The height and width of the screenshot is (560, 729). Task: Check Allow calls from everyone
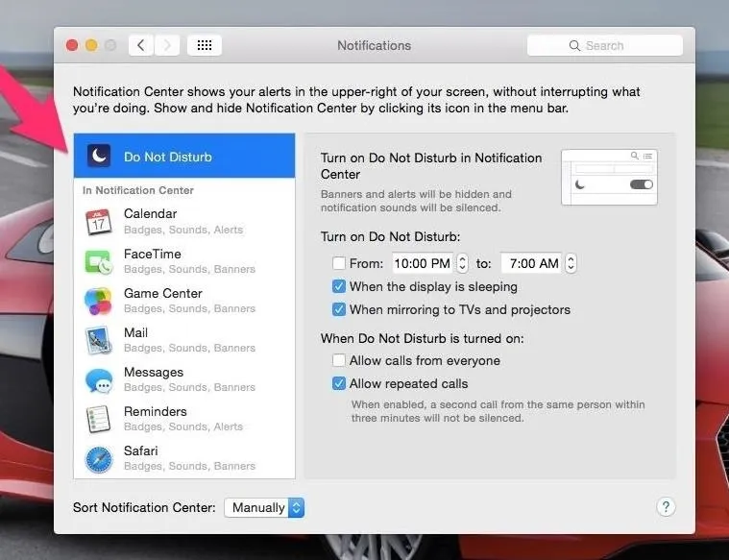tap(339, 360)
